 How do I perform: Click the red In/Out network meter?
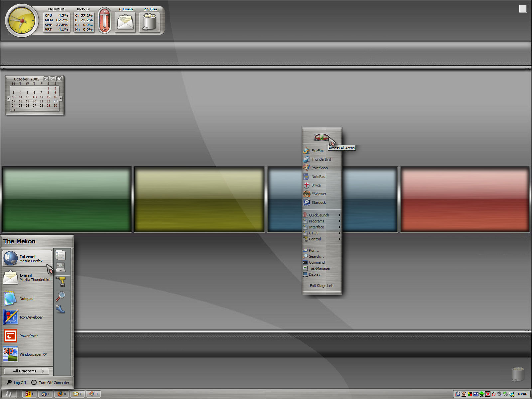[x=104, y=21]
